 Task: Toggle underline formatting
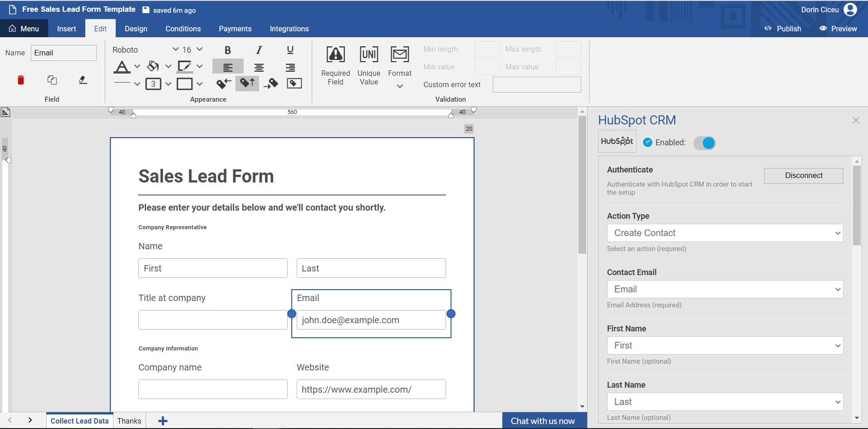coord(290,50)
